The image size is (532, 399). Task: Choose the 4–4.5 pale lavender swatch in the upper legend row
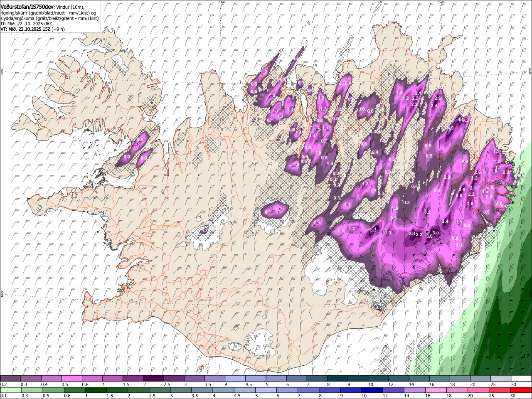tap(235, 379)
